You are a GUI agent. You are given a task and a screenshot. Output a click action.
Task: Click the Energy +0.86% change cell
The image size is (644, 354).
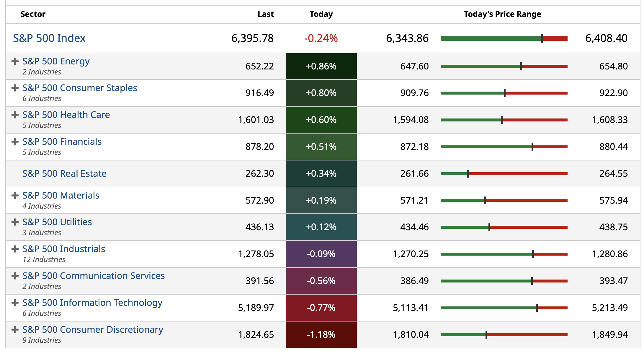[321, 66]
